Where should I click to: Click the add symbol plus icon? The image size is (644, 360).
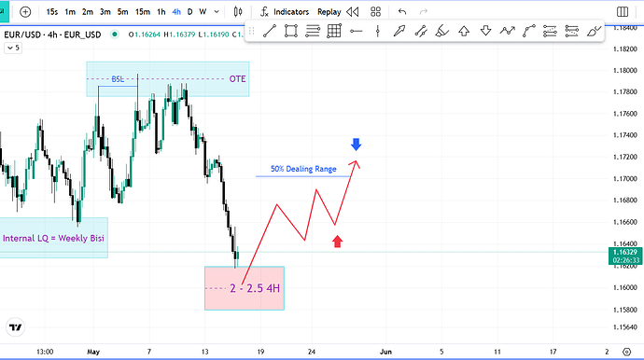(25, 12)
